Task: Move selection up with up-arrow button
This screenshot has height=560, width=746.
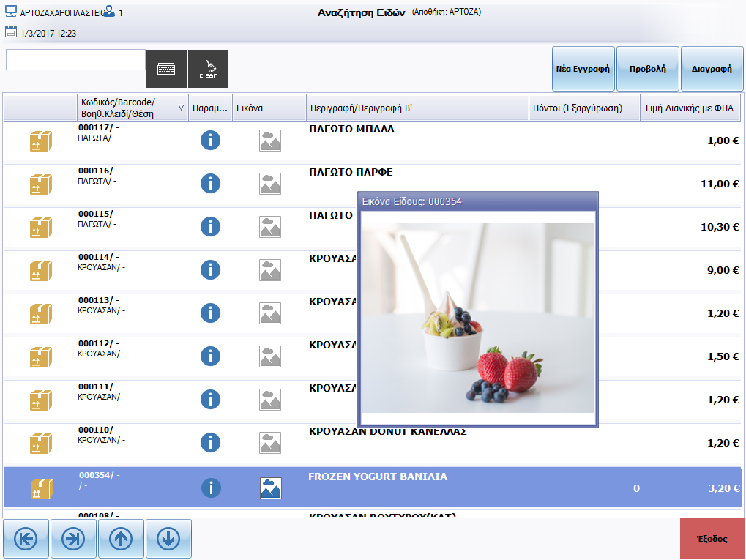Action: click(x=121, y=539)
